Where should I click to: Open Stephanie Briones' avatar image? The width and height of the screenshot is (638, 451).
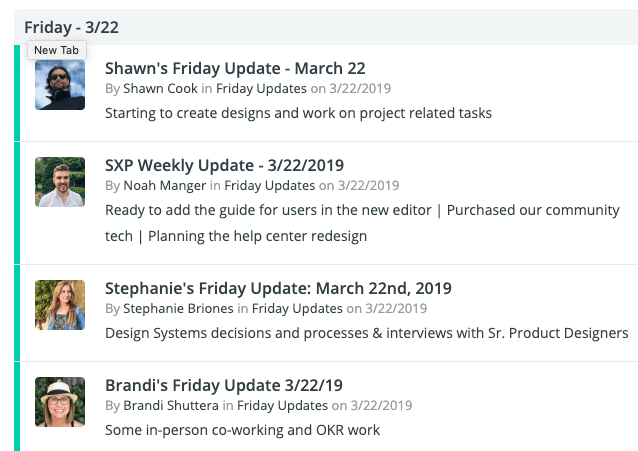coord(60,305)
